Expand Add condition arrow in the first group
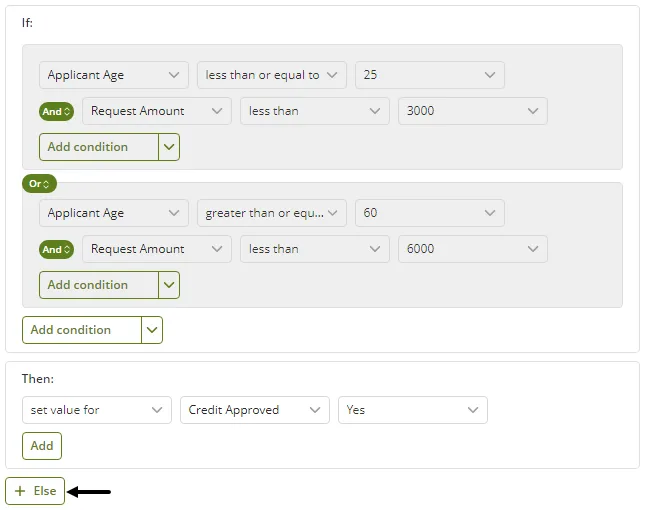645x510 pixels. point(169,147)
